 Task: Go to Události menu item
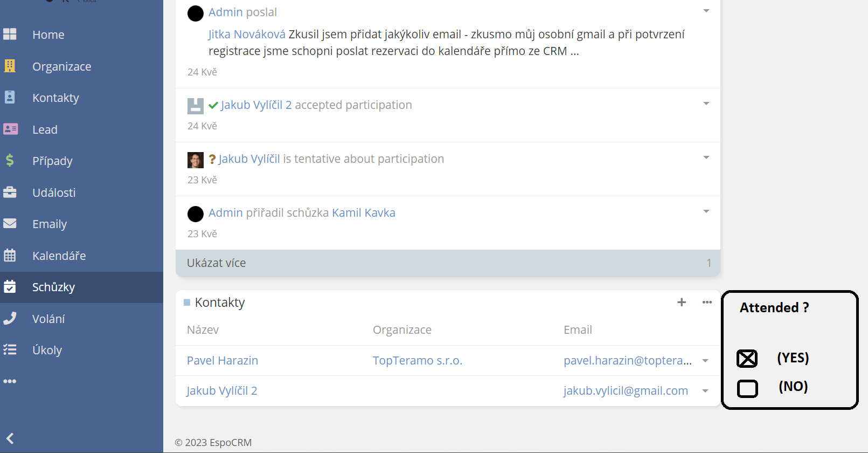[x=54, y=193]
